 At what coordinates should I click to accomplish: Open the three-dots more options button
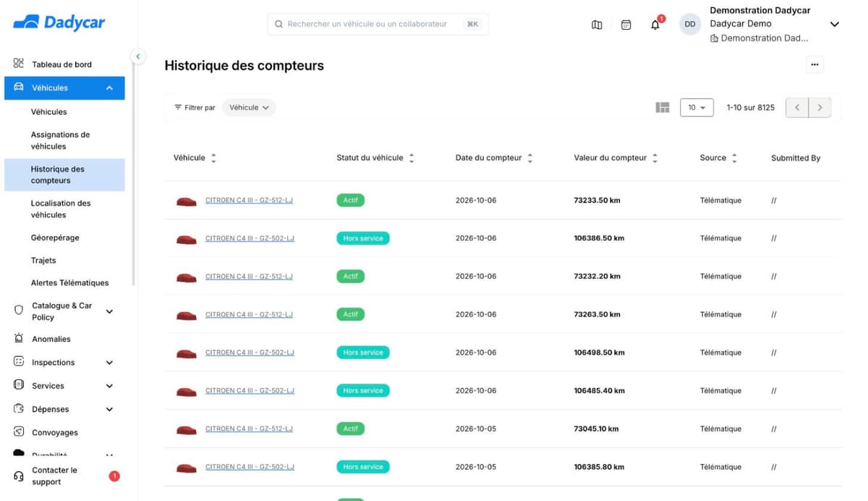[x=814, y=64]
